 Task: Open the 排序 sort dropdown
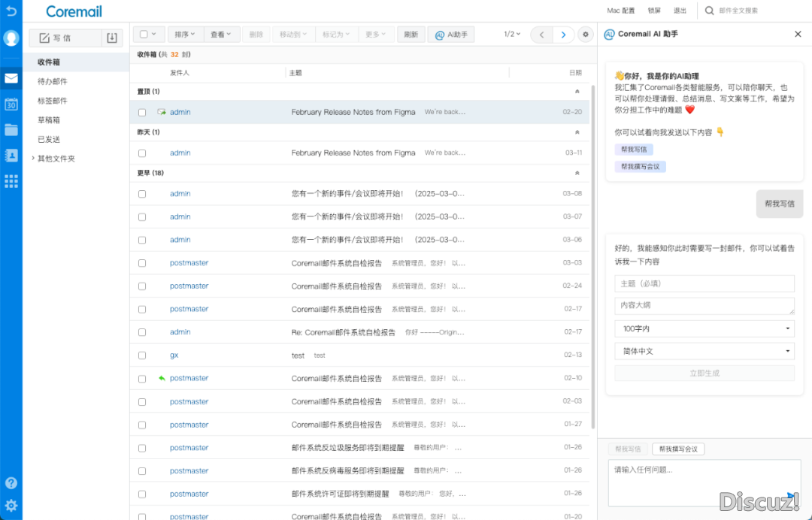[185, 35]
